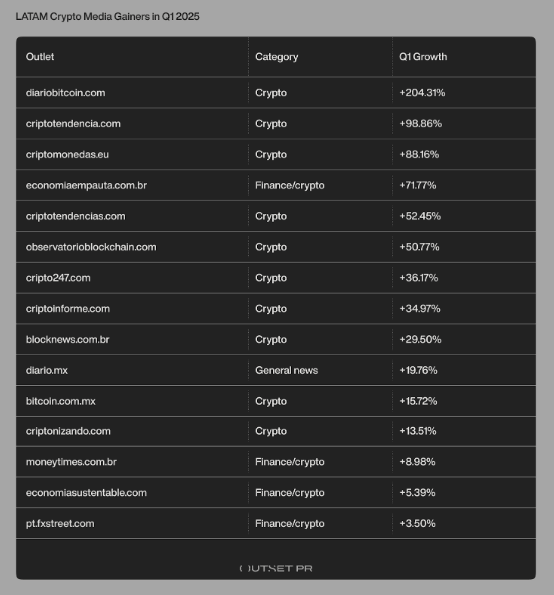Select criptoinforme.com row
The height and width of the screenshot is (595, 554).
[x=276, y=309]
